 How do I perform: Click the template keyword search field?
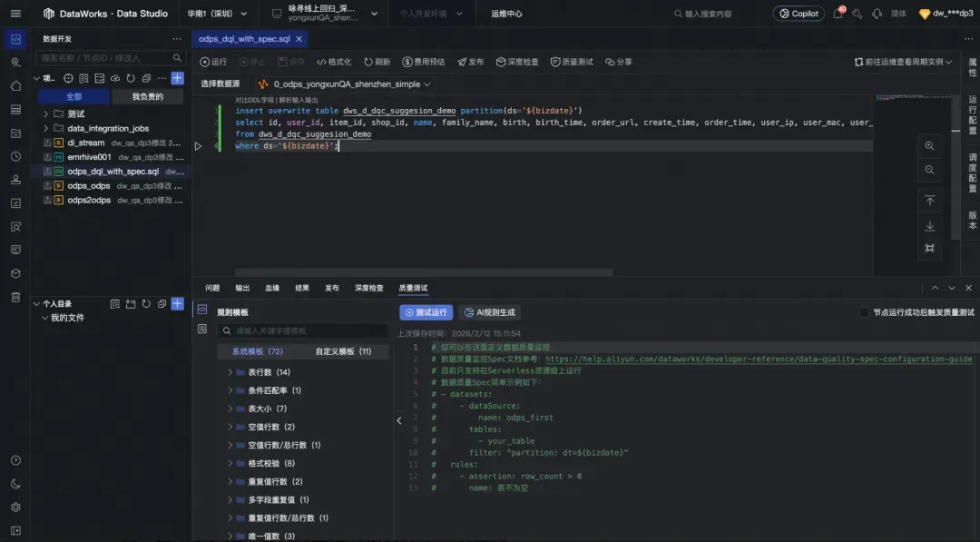tap(302, 330)
